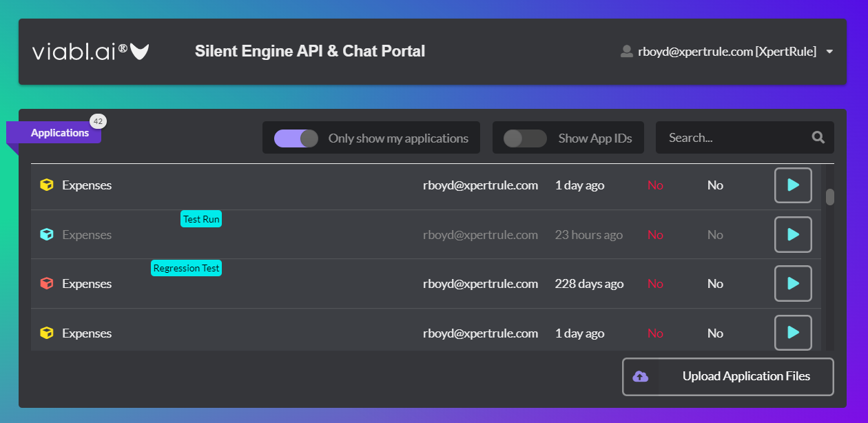This screenshot has width=868, height=423.
Task: Select the Applications tab
Action: (x=60, y=132)
